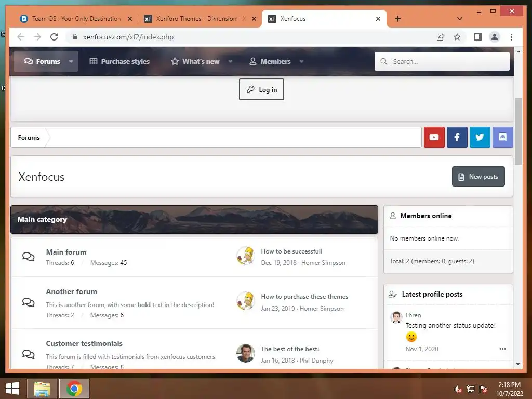Click the Main forum speech bubble icon
The width and height of the screenshot is (532, 399).
(29, 257)
